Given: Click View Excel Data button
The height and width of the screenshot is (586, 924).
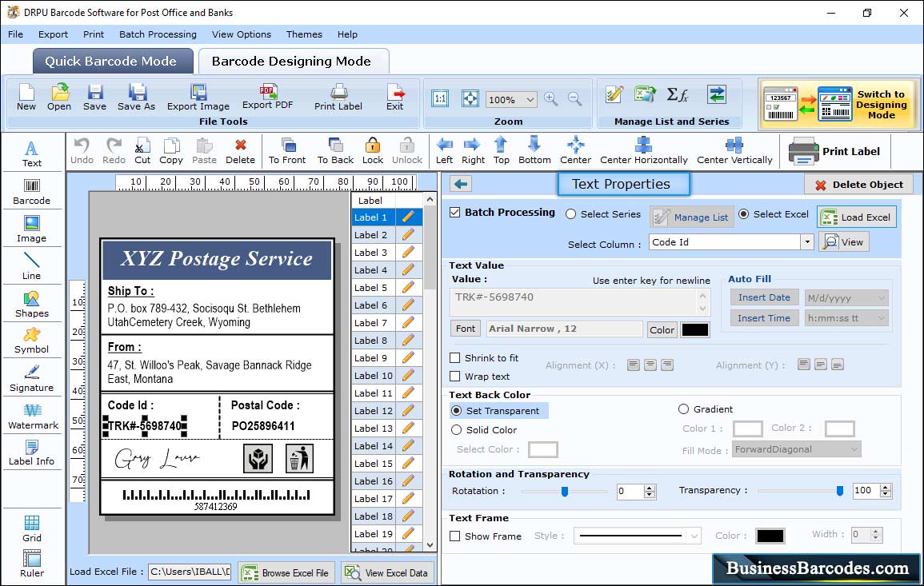Looking at the screenshot, I should pos(387,572).
